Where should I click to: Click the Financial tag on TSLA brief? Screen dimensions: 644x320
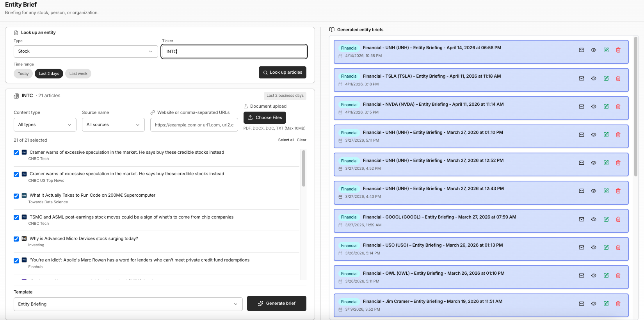point(349,76)
